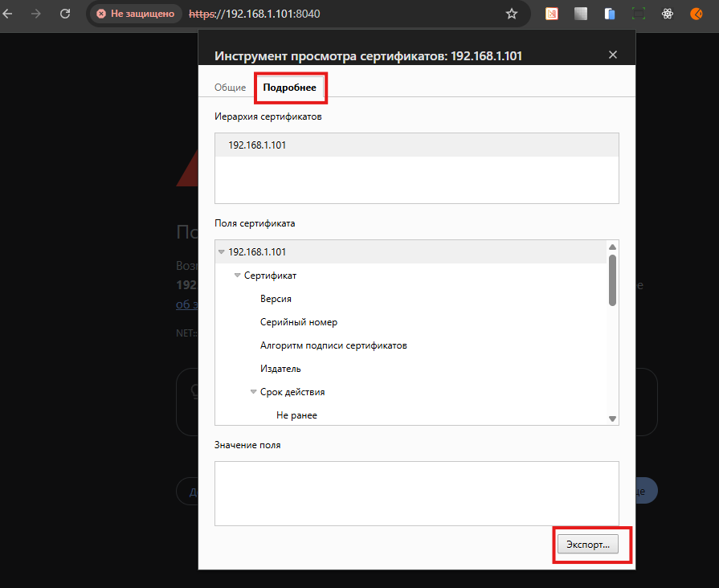Collapse the 192.168.1.101 fields tree node
This screenshot has height=588, width=719.
(222, 252)
